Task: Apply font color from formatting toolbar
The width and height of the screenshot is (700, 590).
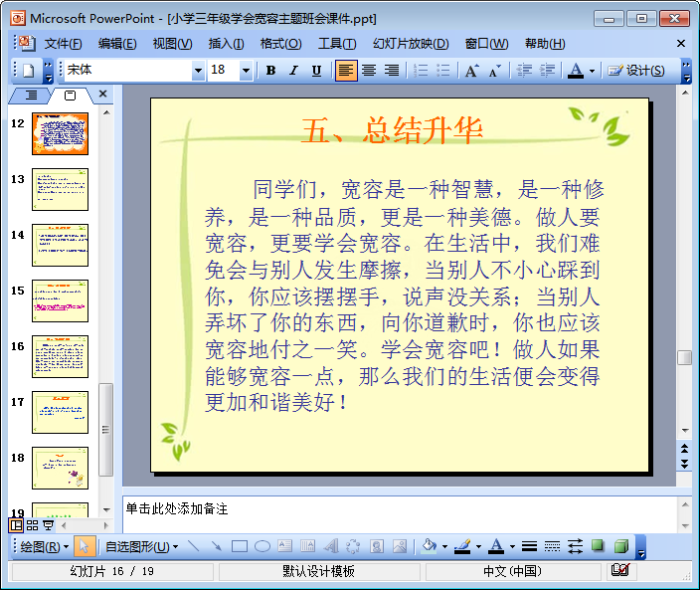Action: coord(576,70)
